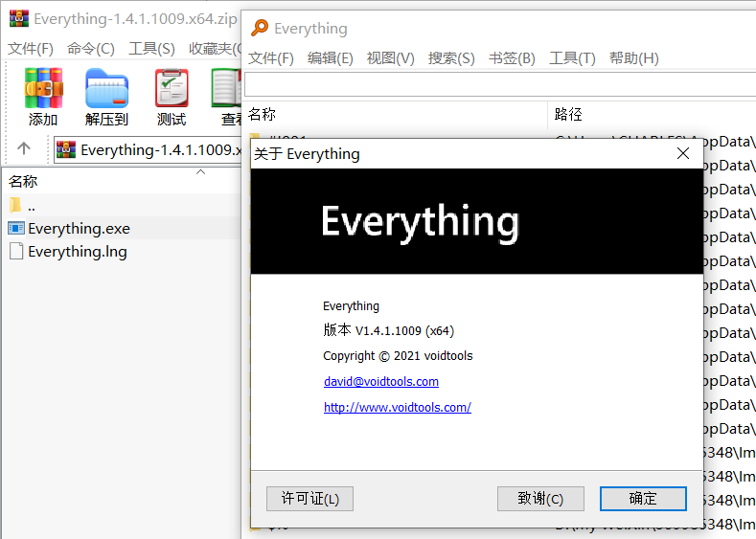Open http://www.voidtools.com/ link

pos(398,407)
